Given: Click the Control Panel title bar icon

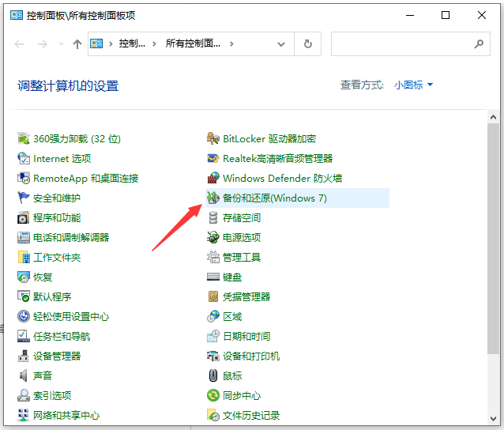Looking at the screenshot, I should (x=17, y=15).
